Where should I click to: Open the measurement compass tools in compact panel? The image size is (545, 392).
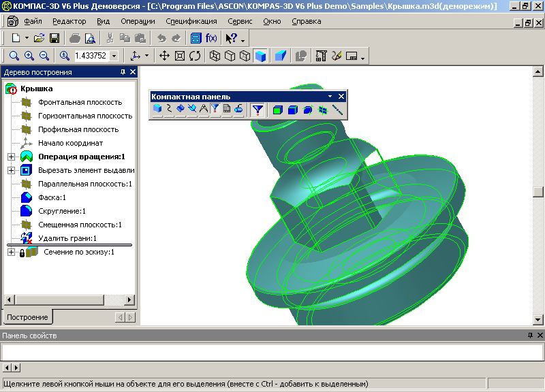tap(204, 109)
